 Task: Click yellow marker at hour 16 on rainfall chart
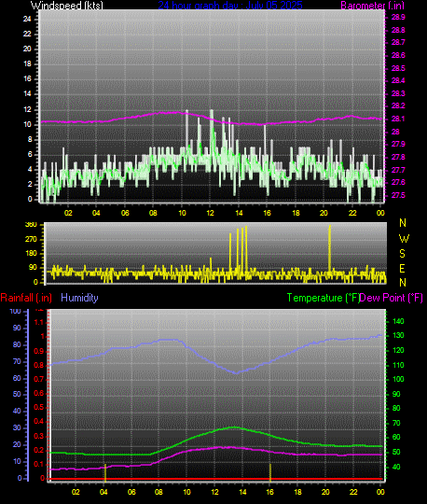(x=270, y=472)
